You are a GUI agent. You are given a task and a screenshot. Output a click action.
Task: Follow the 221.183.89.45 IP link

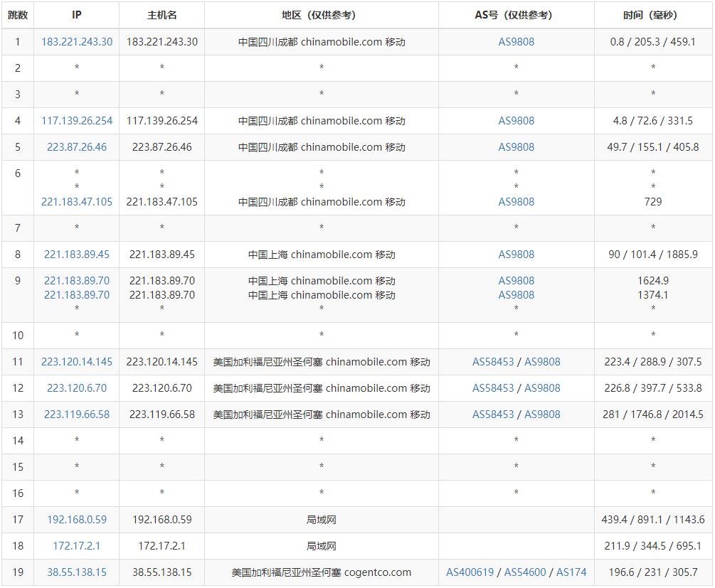77,255
